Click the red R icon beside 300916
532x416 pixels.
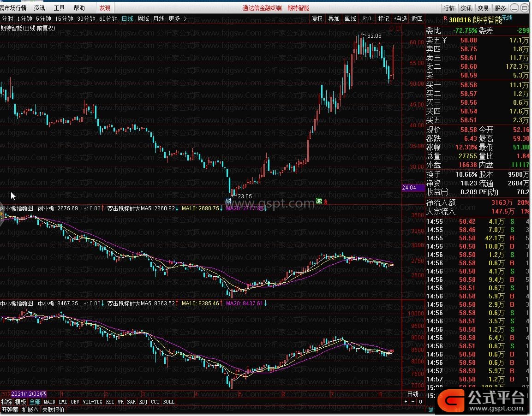click(x=445, y=18)
